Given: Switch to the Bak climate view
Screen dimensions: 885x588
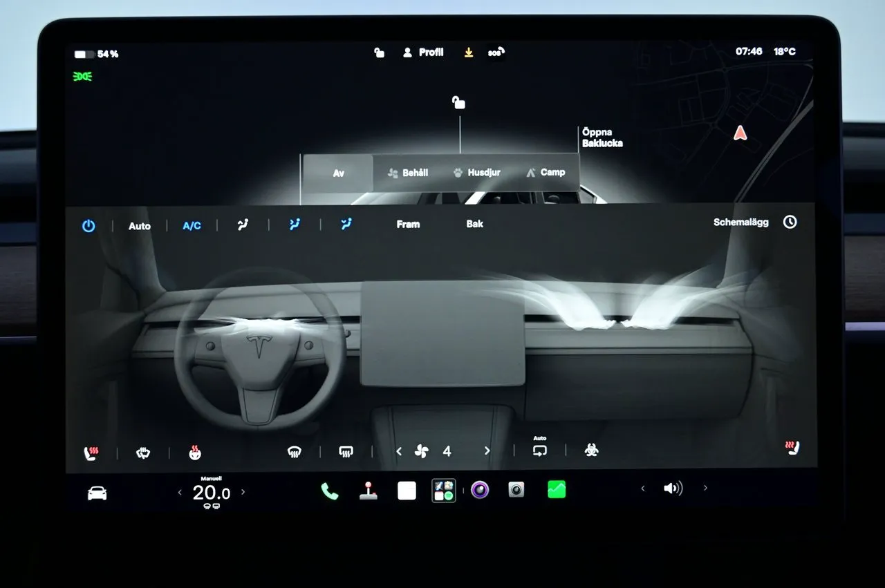Looking at the screenshot, I should 475,224.
